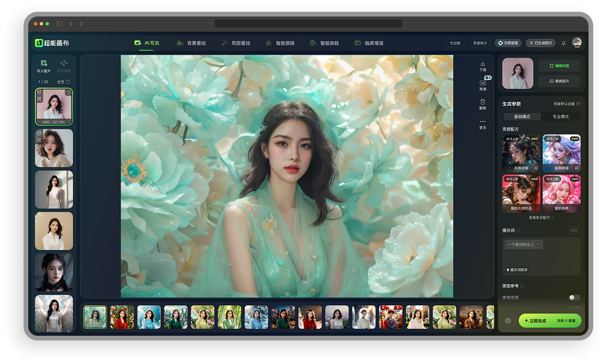
Task: Select the 凤舞逆缘 style recipe card
Action: [521, 153]
